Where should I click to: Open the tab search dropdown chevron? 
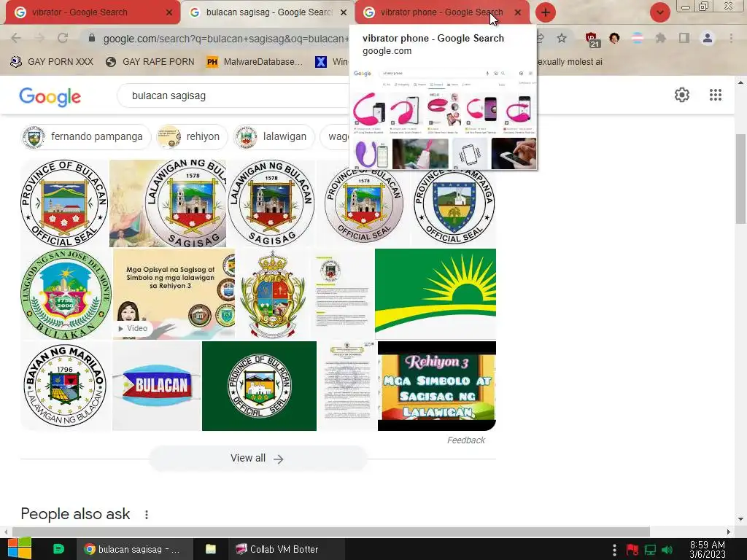point(659,12)
